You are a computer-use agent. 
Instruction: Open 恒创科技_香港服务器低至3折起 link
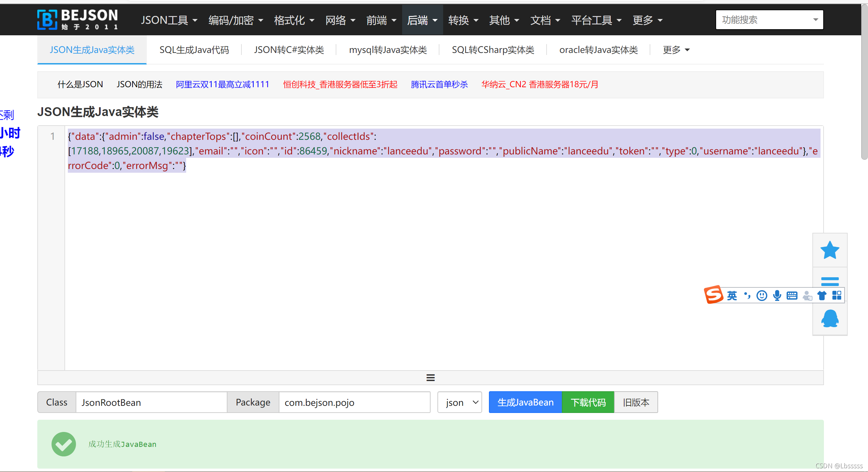click(x=340, y=84)
